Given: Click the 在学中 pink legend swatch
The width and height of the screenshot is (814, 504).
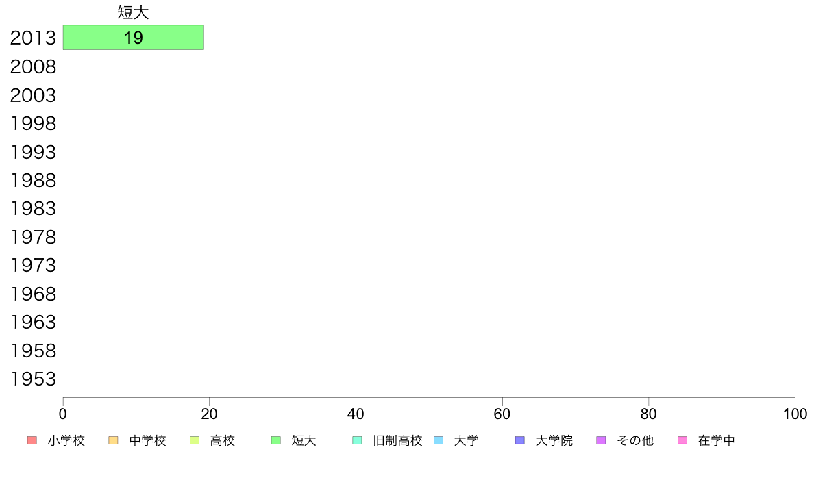Looking at the screenshot, I should 682,441.
